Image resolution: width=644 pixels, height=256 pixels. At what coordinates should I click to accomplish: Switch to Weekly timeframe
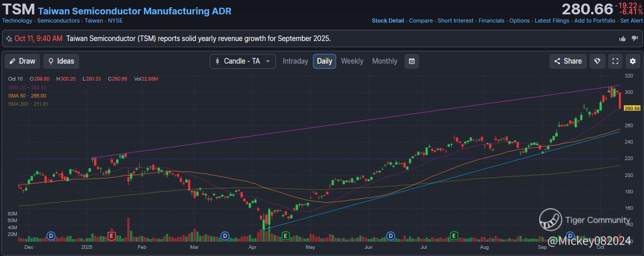[x=352, y=61]
